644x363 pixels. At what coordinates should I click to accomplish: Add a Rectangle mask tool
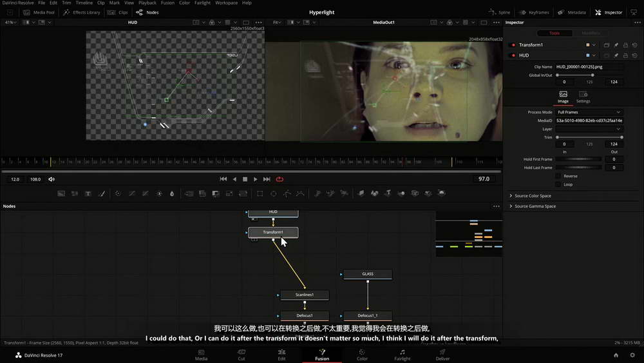260,193
